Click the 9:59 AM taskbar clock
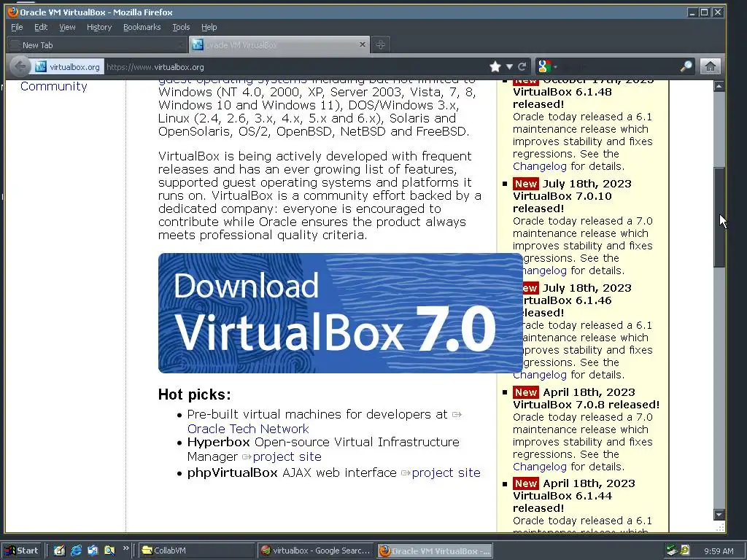Viewport: 747px width, 560px height. point(719,551)
